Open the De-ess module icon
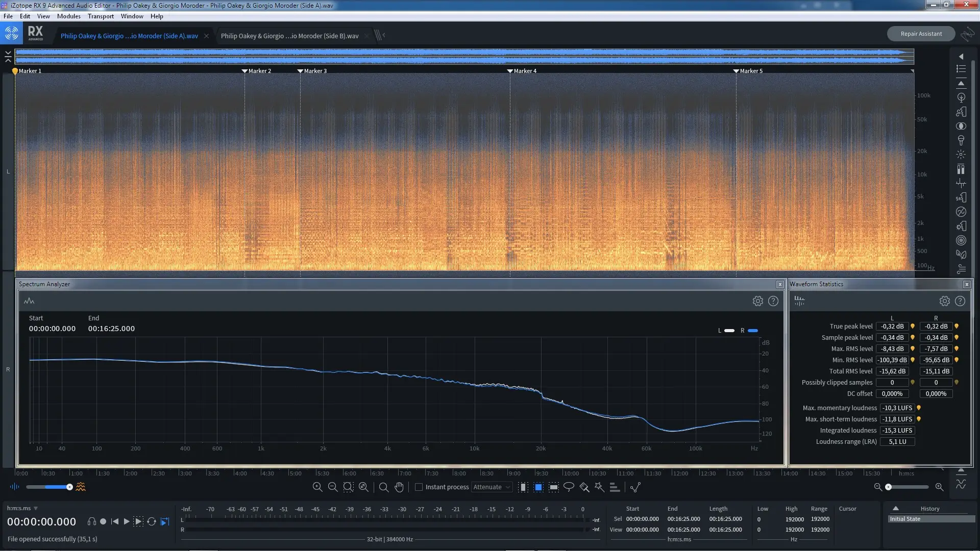Image resolution: width=980 pixels, height=551 pixels. (961, 197)
